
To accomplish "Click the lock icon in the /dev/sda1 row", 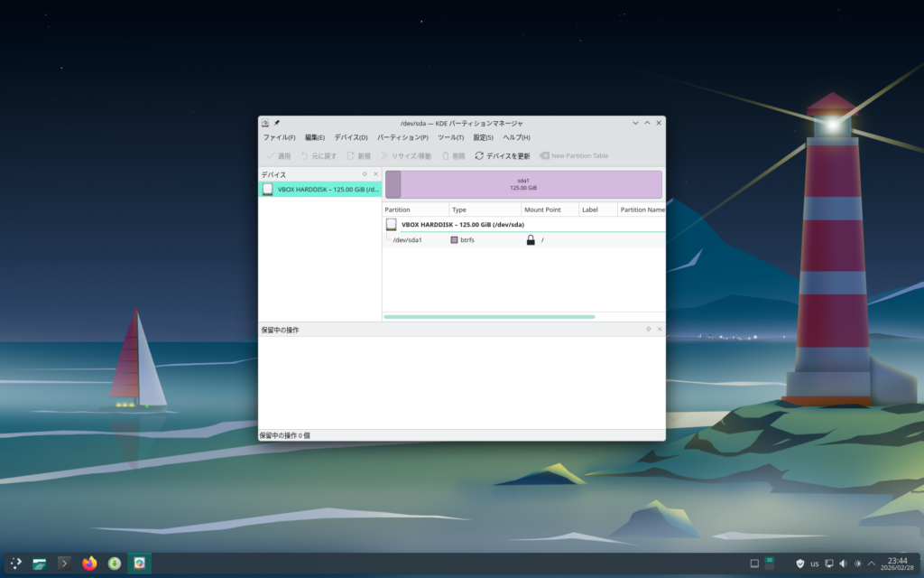I will click(531, 240).
